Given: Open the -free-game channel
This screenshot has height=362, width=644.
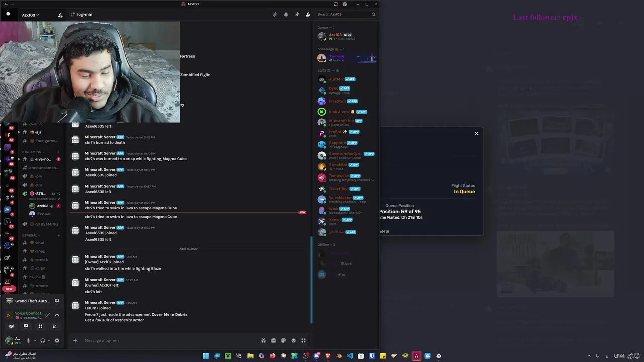Looking at the screenshot, I should click(x=41, y=141).
